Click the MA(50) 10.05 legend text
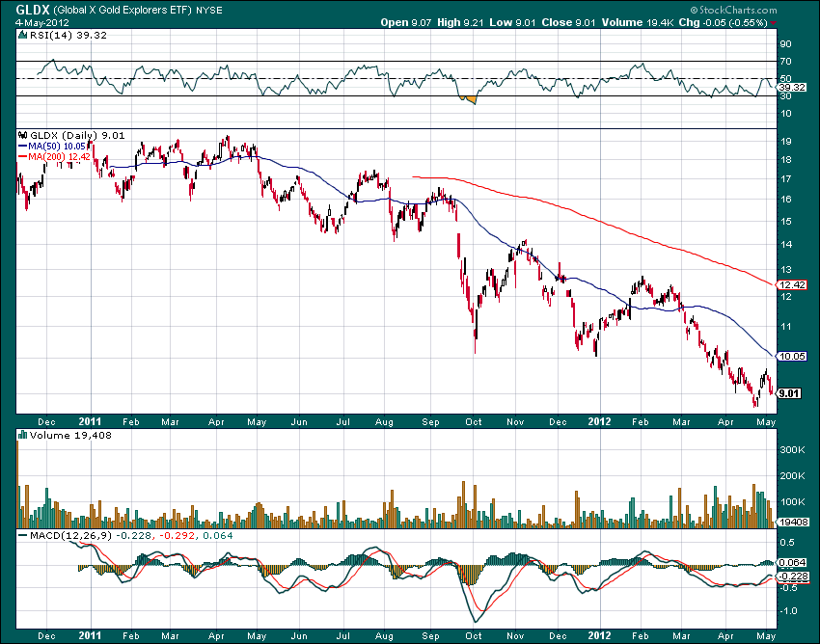Screen dimensions: 820x644 pyautogui.click(x=57, y=147)
